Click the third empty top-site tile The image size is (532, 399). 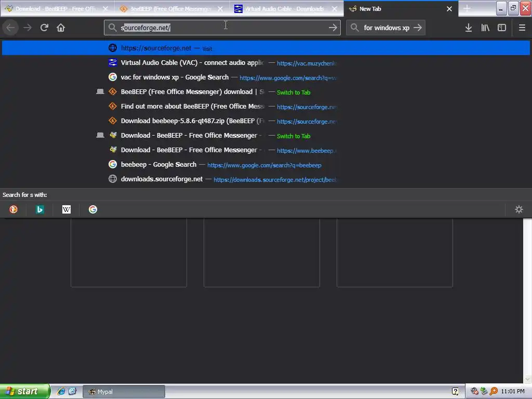click(x=395, y=252)
